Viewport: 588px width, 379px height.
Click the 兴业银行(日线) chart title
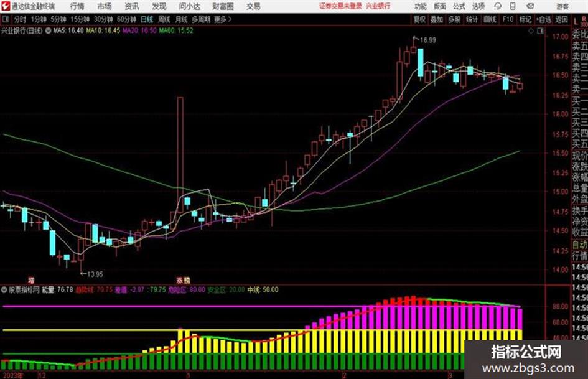22,30
